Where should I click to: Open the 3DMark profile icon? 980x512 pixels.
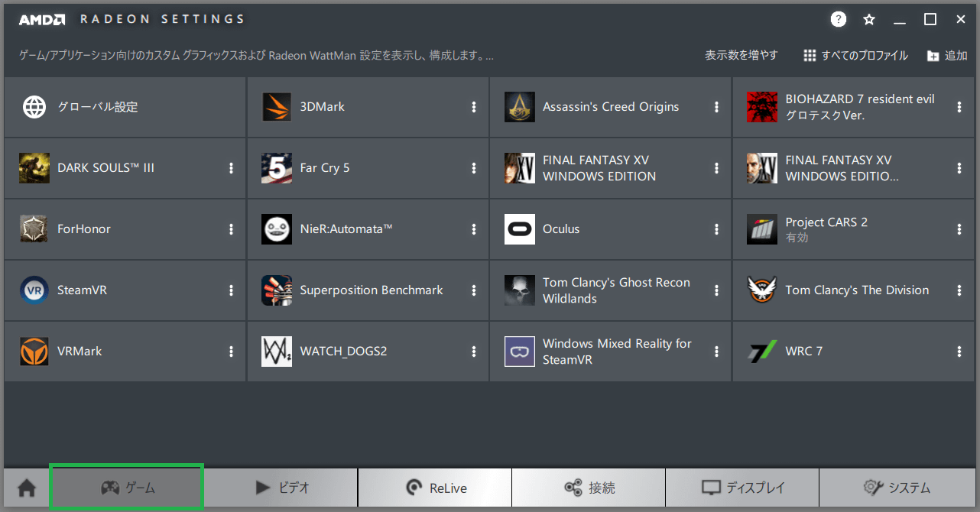[277, 107]
